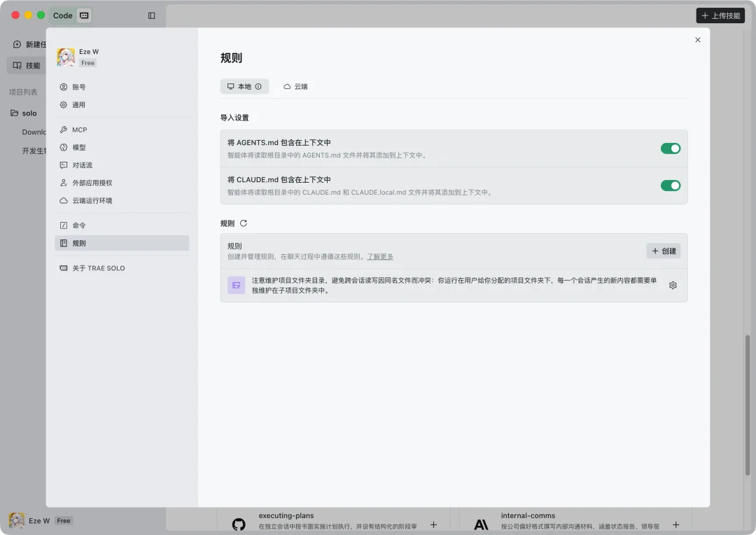Click the Eze W avatar in the bottom corner

click(x=15, y=520)
